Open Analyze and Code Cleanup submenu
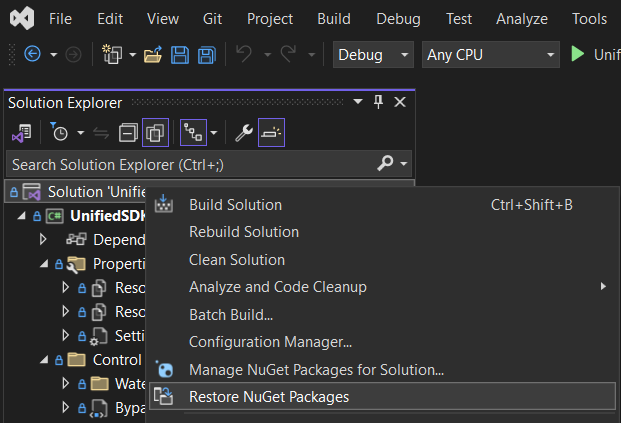Screen dimensions: 621x423 pos(381,287)
